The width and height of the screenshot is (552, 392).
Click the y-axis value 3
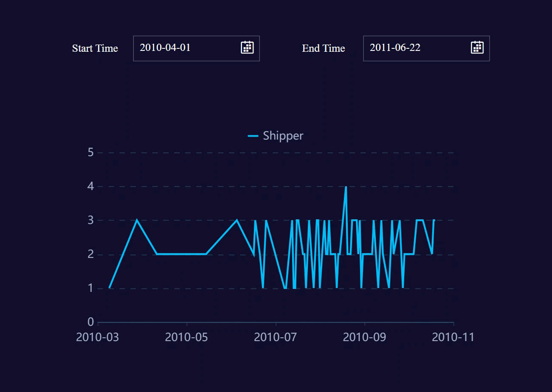[90, 220]
